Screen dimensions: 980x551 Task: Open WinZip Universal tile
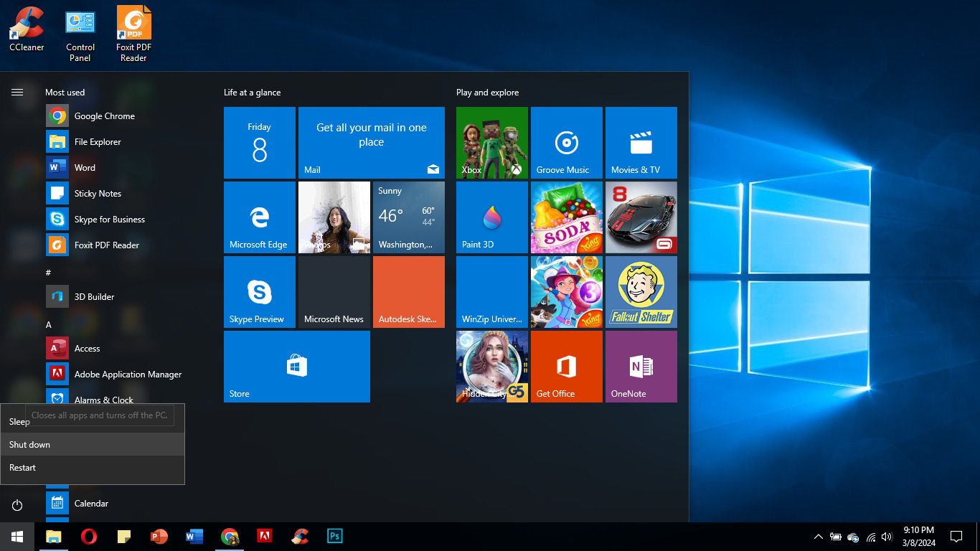click(x=492, y=292)
